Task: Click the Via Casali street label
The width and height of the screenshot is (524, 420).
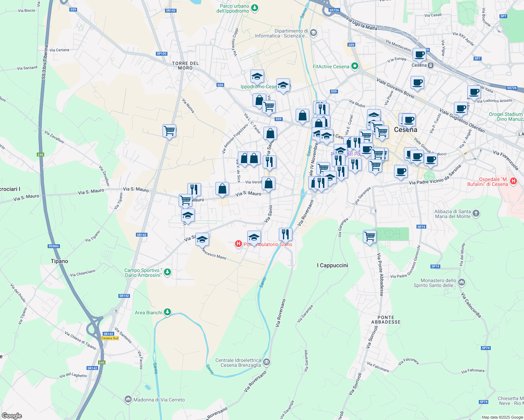Action: 433,15
